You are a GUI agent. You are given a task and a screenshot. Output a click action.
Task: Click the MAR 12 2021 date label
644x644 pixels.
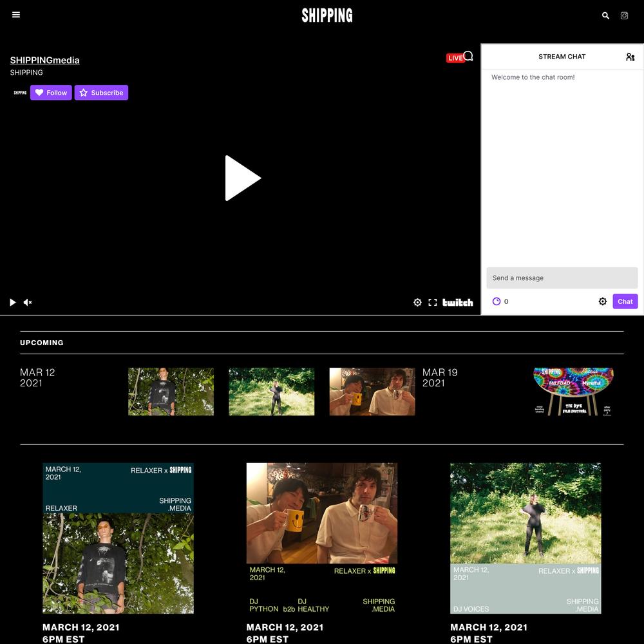pos(37,377)
